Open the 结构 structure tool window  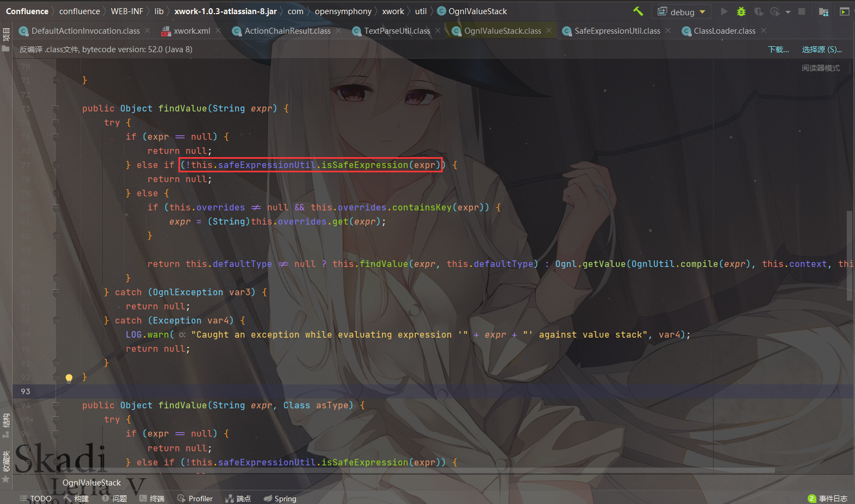click(x=6, y=426)
